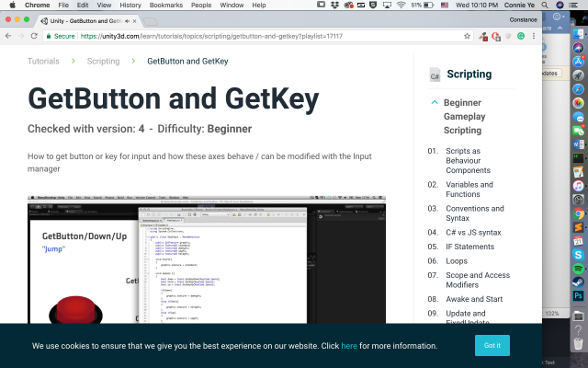The width and height of the screenshot is (588, 368).
Task: Open Safari from the Dock
Action: pos(578,89)
